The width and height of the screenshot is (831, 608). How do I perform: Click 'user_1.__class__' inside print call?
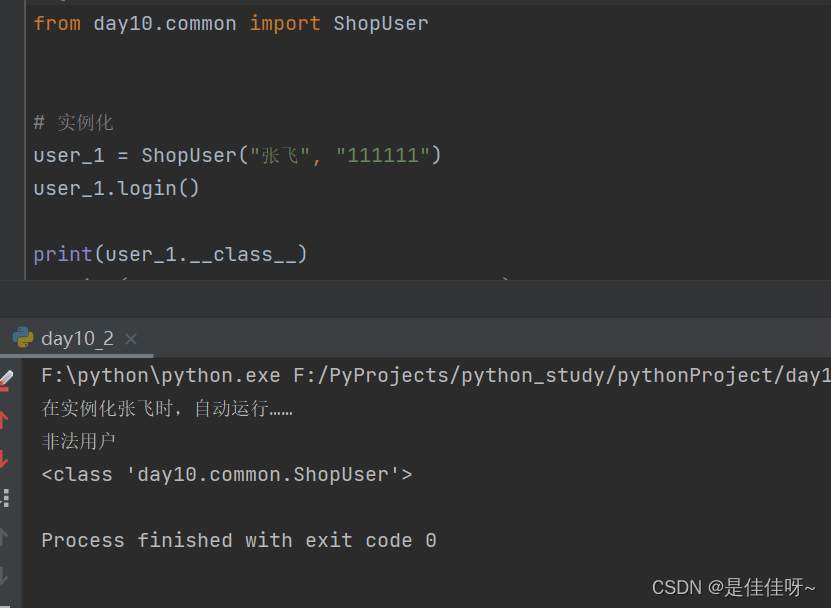200,254
